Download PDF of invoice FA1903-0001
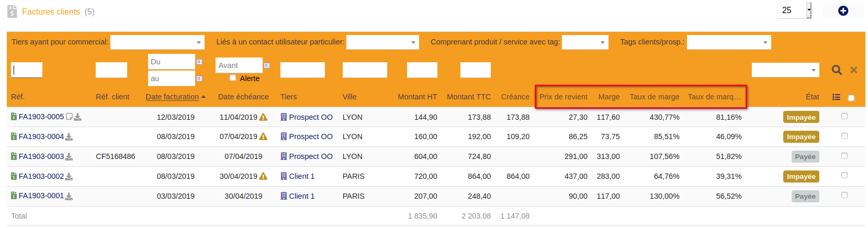Screen dimensions: 868x228 [x=69, y=197]
